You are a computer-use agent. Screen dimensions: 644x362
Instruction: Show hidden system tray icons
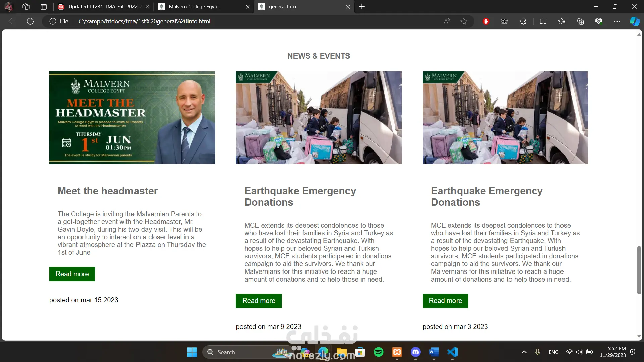click(524, 352)
